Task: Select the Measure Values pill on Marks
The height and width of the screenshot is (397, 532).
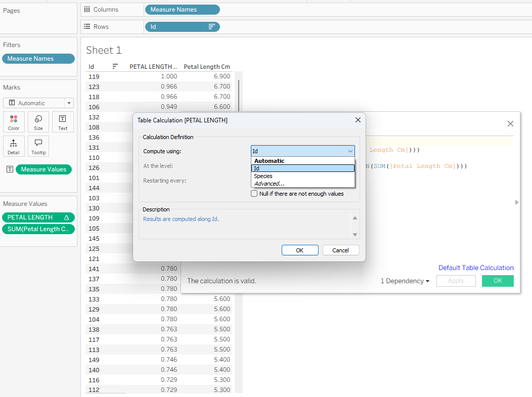Action: coord(44,169)
